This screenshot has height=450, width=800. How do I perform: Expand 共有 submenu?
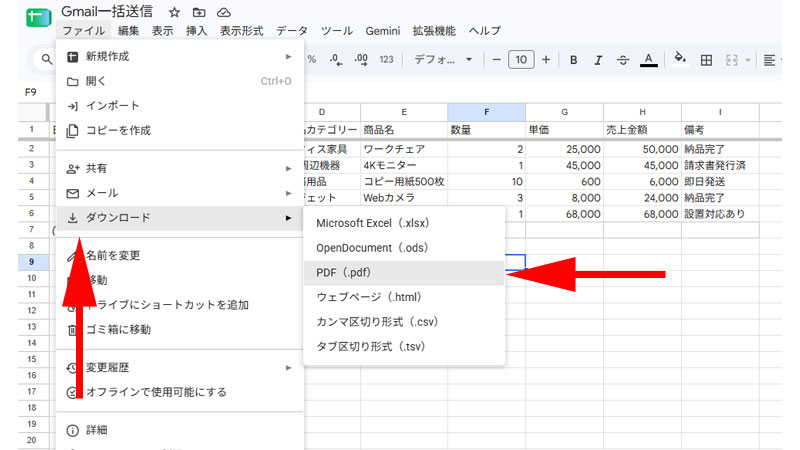(180, 168)
